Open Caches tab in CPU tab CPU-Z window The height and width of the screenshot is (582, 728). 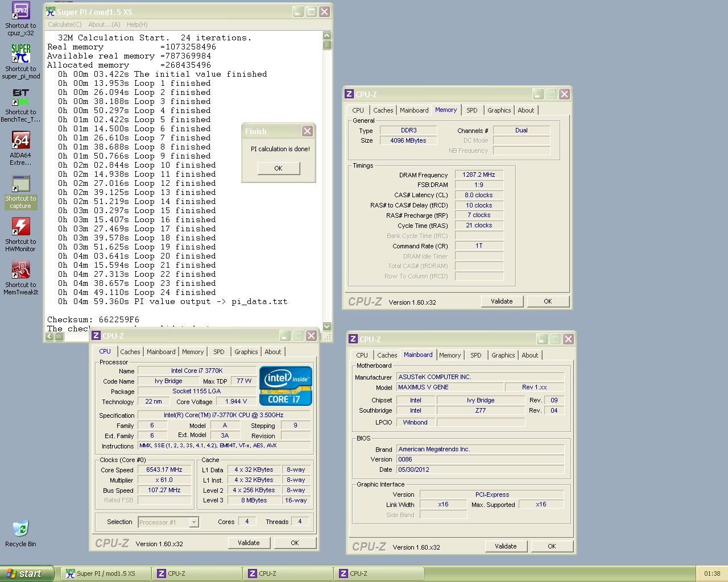[x=130, y=352]
